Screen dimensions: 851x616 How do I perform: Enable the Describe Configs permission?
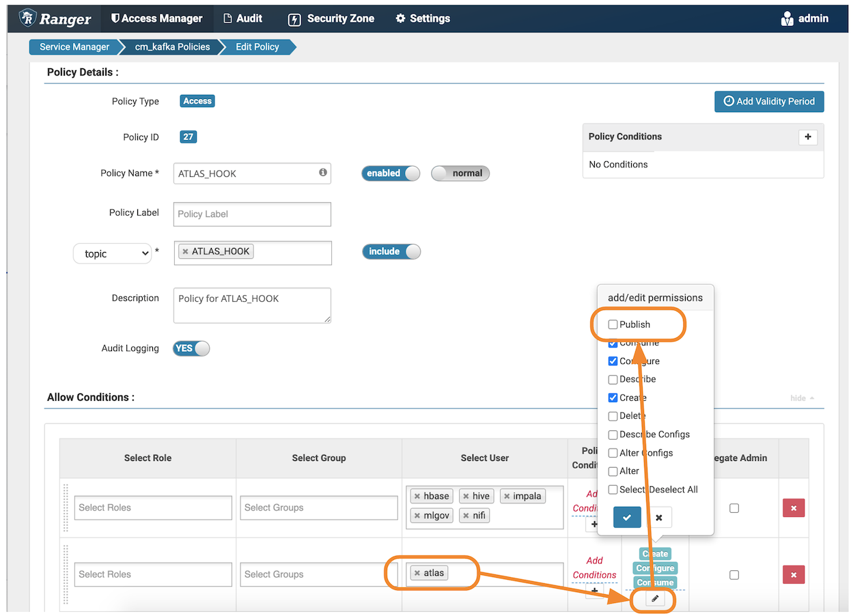pos(613,434)
